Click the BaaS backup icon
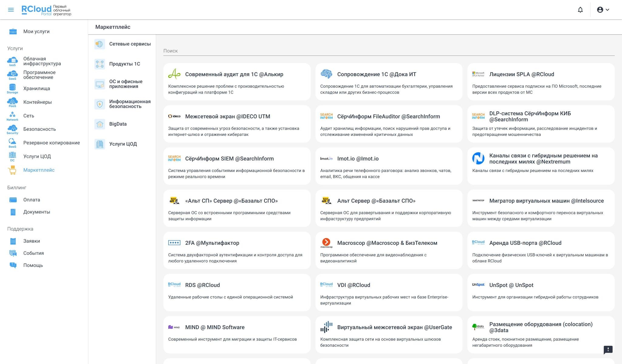The width and height of the screenshot is (622, 364). pos(12,143)
